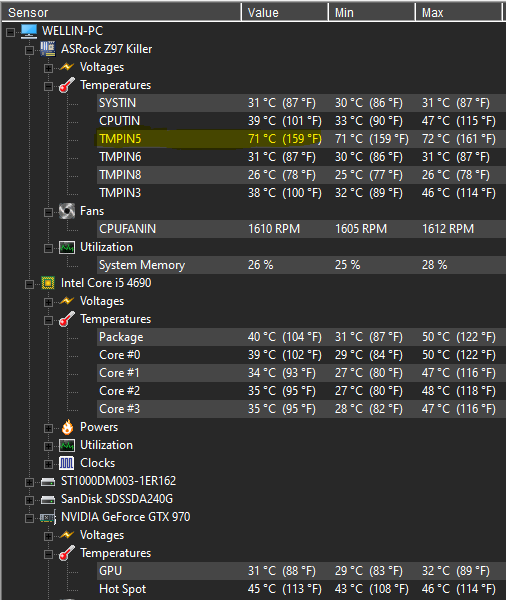Click the NVIDIA GeForce GTX 970 card icon
The height and width of the screenshot is (600, 506).
click(x=48, y=517)
